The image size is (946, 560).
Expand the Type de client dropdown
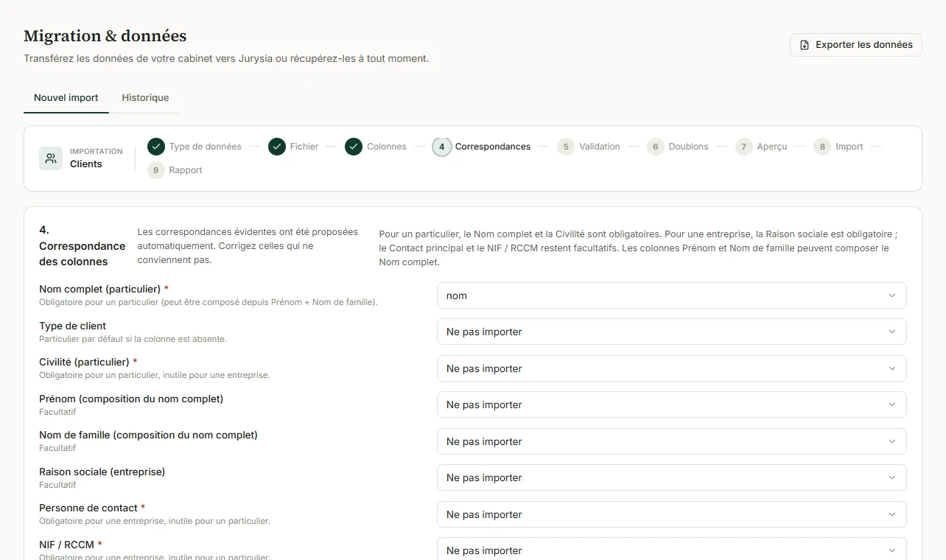(x=672, y=332)
